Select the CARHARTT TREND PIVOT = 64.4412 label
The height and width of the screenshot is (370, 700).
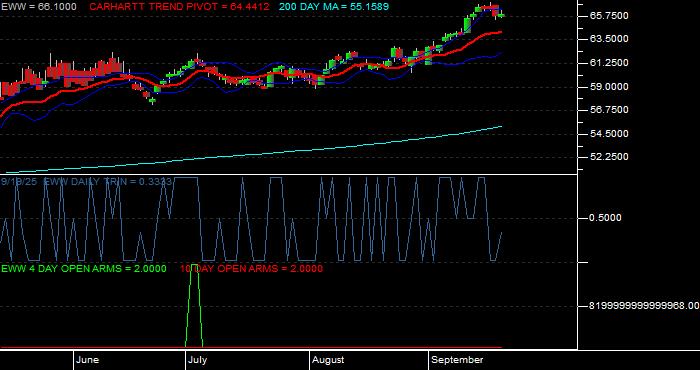[179, 7]
